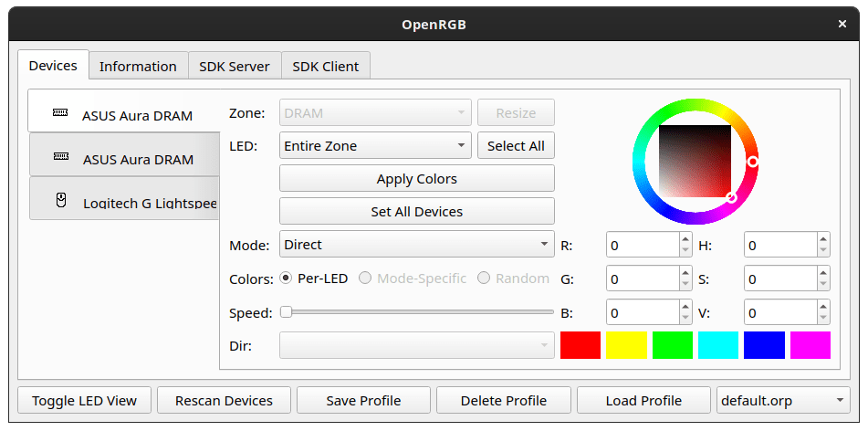Click the G value input field
Viewport: 868px width, 431px height.
pyautogui.click(x=643, y=279)
